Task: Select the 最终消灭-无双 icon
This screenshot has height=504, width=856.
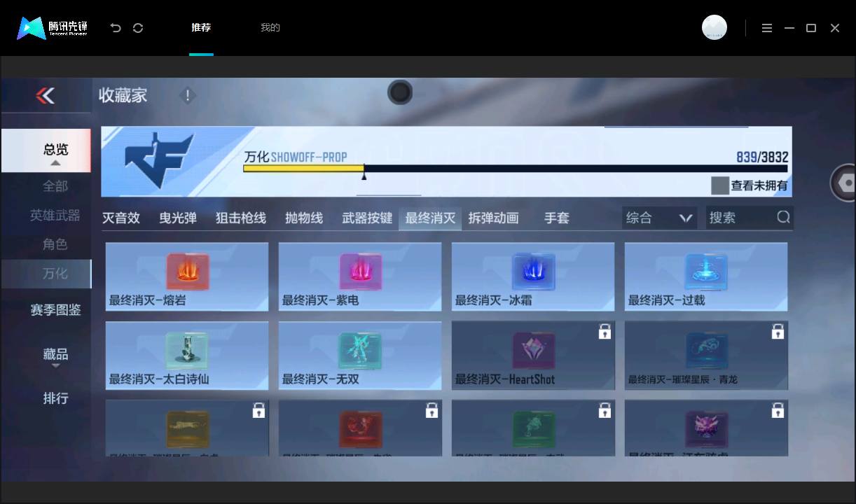Action: (x=360, y=351)
